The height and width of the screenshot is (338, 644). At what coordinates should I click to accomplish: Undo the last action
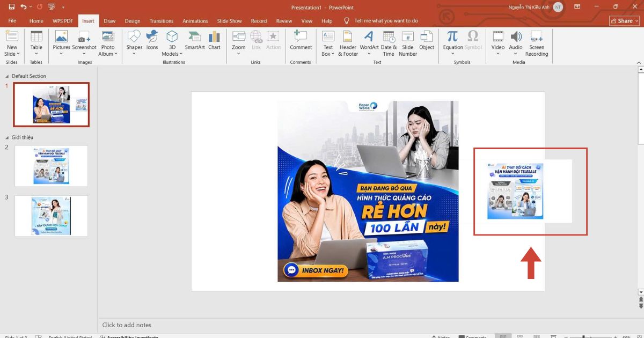23,7
